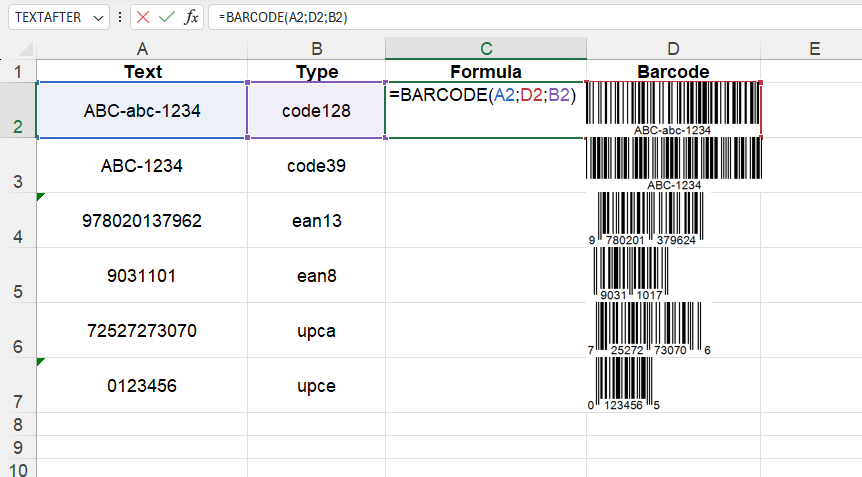This screenshot has width=862, height=477.
Task: Click the ean8 barcode image 9031 1017
Action: (631, 274)
